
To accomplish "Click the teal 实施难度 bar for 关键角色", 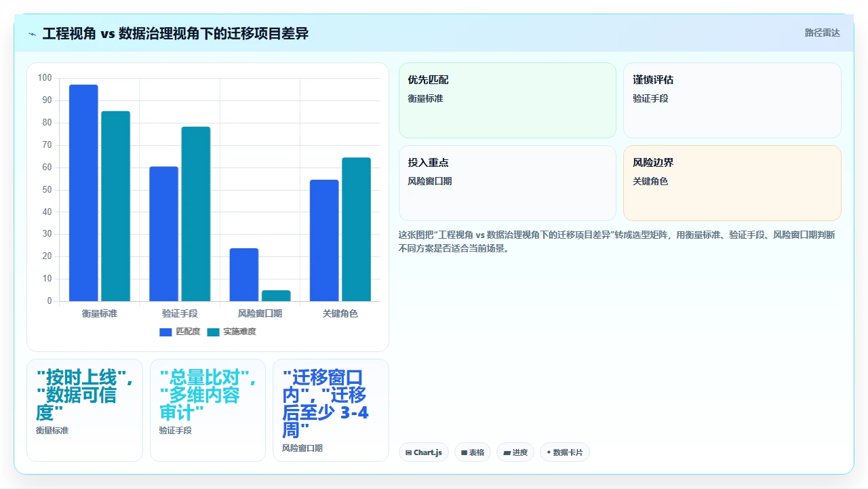I will [x=356, y=229].
